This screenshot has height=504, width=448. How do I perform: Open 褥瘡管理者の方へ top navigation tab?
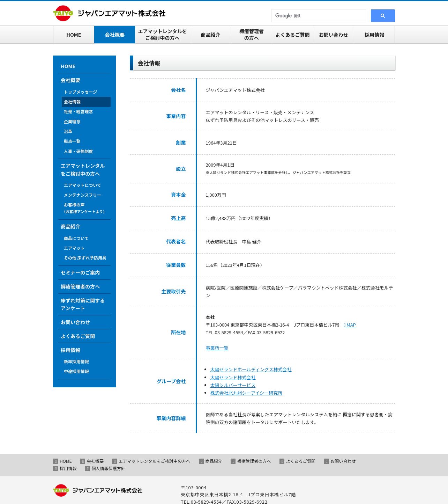point(252,35)
